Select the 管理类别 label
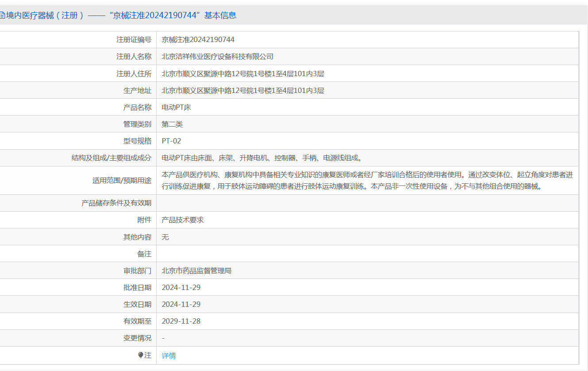 137,124
